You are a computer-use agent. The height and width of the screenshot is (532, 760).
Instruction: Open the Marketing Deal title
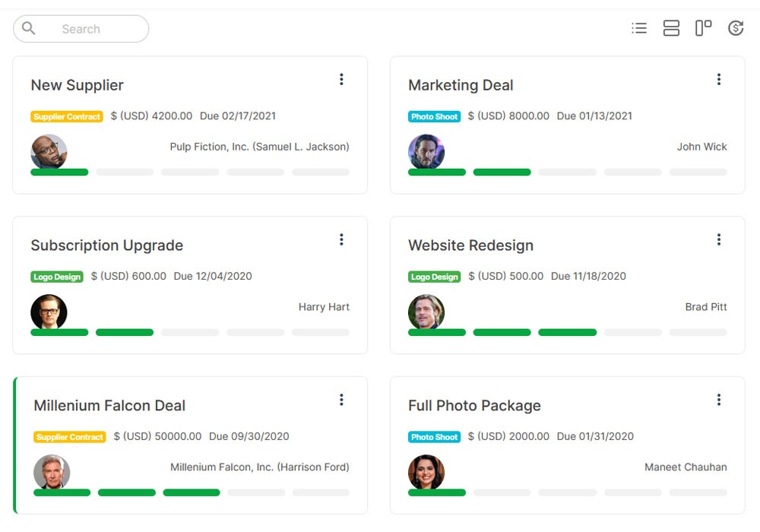click(x=461, y=85)
